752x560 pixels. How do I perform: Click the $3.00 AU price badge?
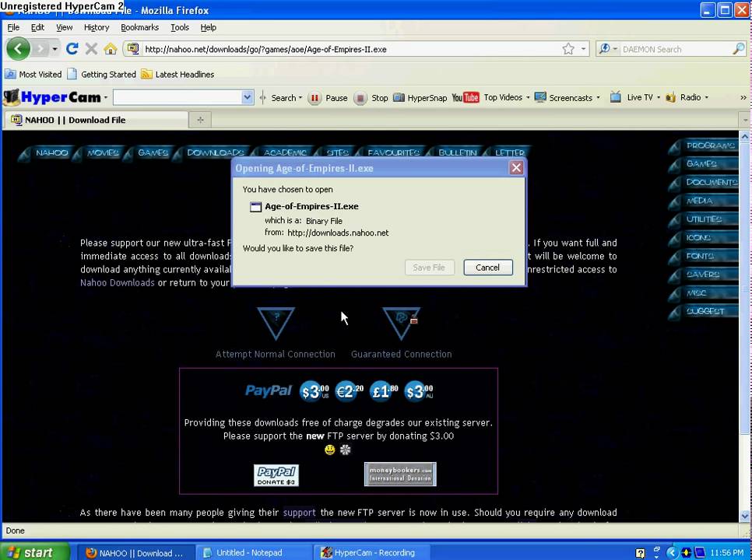point(419,391)
